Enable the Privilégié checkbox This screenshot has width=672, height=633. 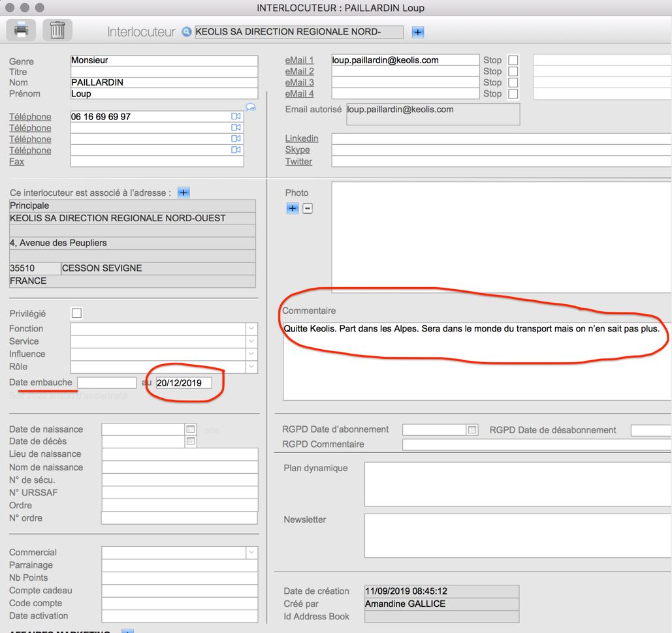(76, 313)
